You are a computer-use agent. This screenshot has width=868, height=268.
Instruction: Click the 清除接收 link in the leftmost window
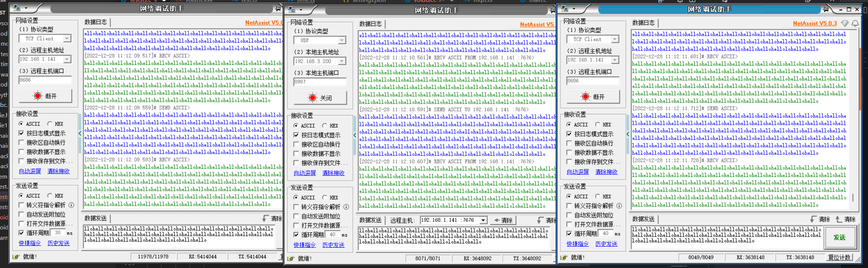pyautogui.click(x=59, y=171)
